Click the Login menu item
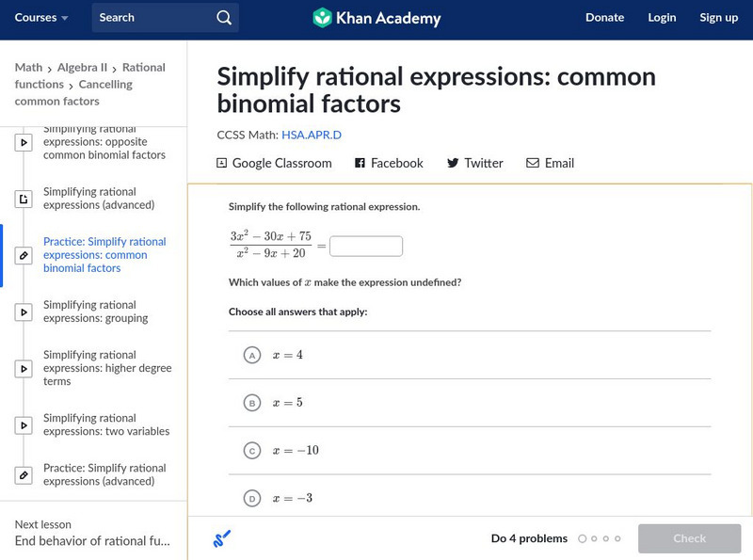This screenshot has height=560, width=753. [662, 18]
